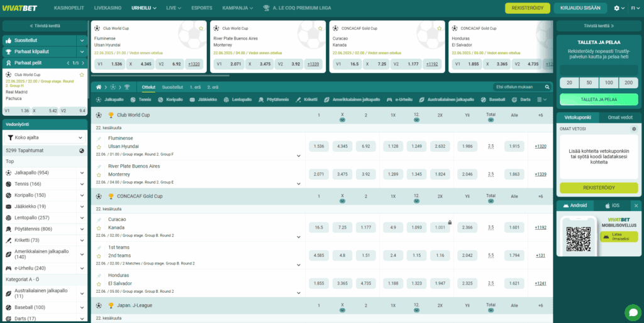Close the mobile app banner
The image size is (644, 323).
(x=636, y=205)
